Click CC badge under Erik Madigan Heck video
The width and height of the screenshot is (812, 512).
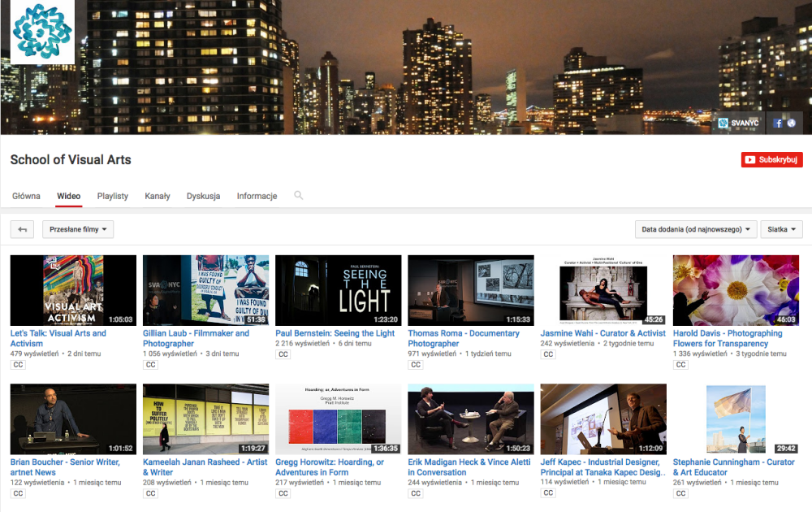tap(416, 493)
